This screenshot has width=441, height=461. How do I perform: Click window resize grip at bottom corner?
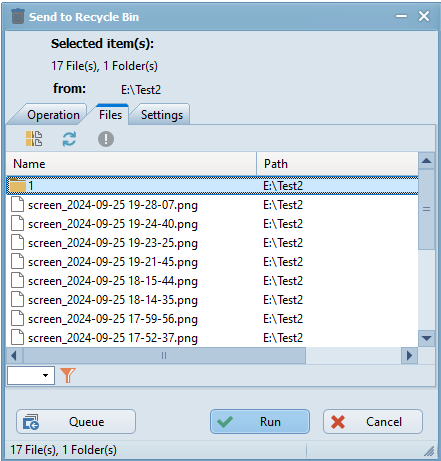pyautogui.click(x=429, y=451)
